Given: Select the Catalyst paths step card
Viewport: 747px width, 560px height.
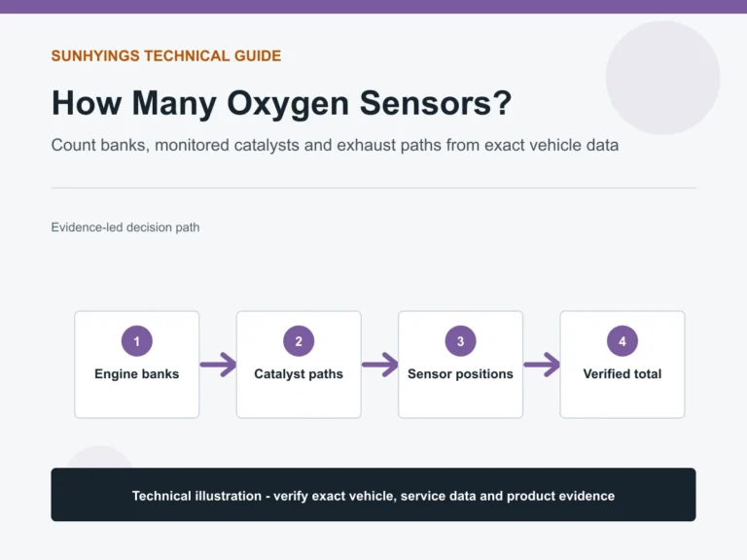Looking at the screenshot, I should click(299, 365).
